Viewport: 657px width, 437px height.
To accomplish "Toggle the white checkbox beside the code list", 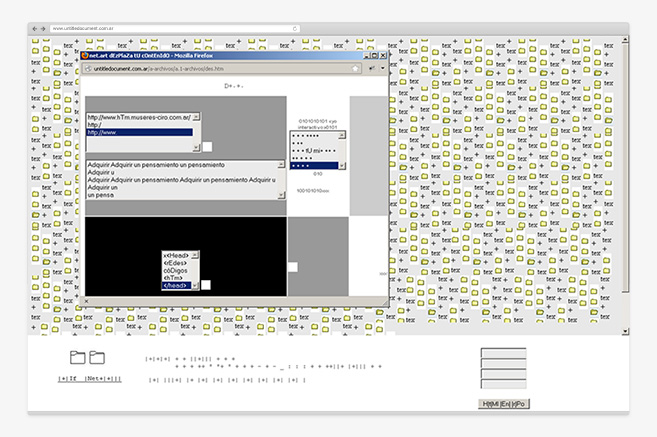I will 206,285.
